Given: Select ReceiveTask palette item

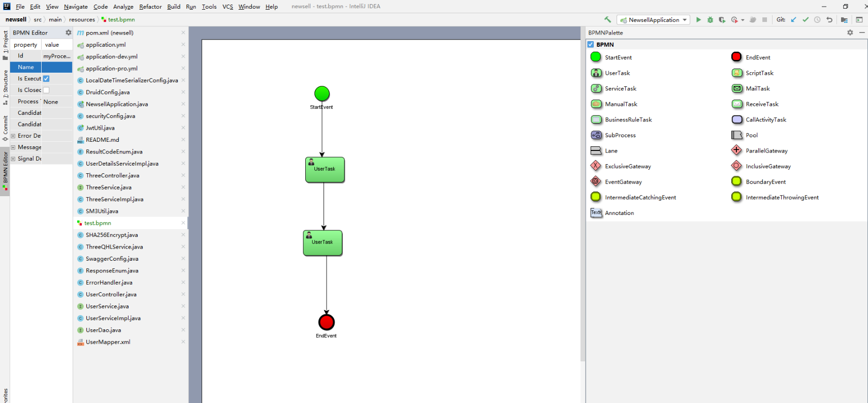Looking at the screenshot, I should 755,104.
